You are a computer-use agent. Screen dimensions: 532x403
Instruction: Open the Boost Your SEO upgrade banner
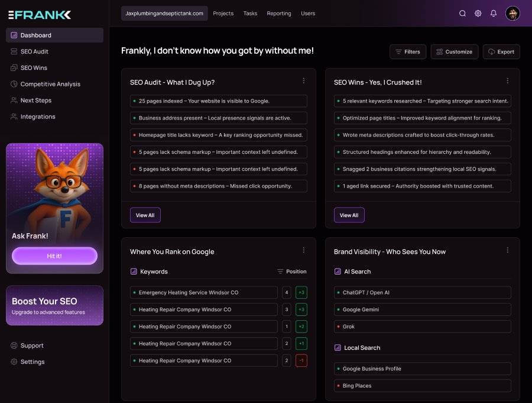[54, 305]
